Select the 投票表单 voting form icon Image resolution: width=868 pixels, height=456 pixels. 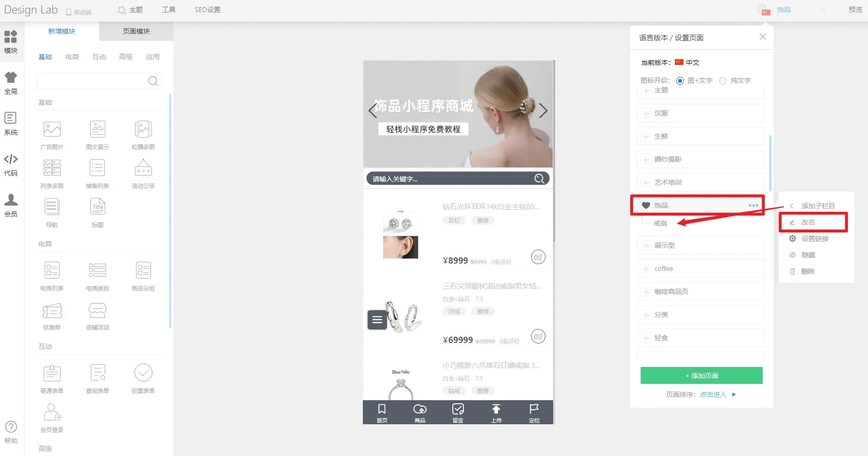[x=143, y=373]
